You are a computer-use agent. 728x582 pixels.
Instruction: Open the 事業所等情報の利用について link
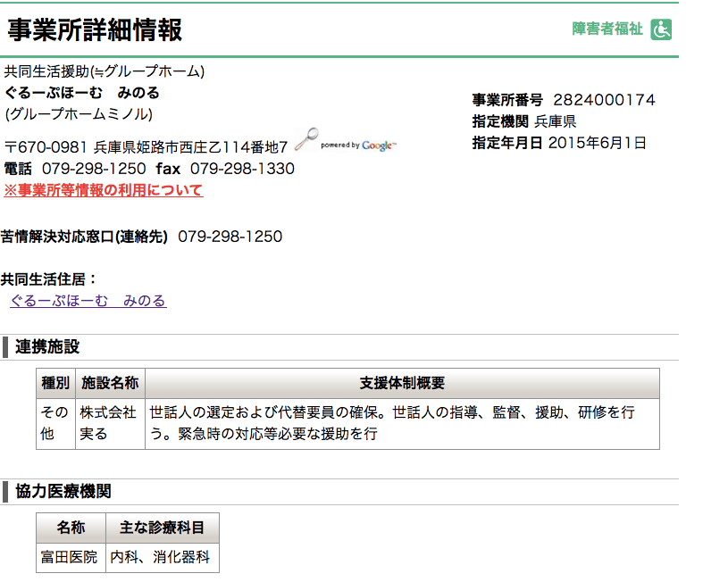[x=104, y=190]
